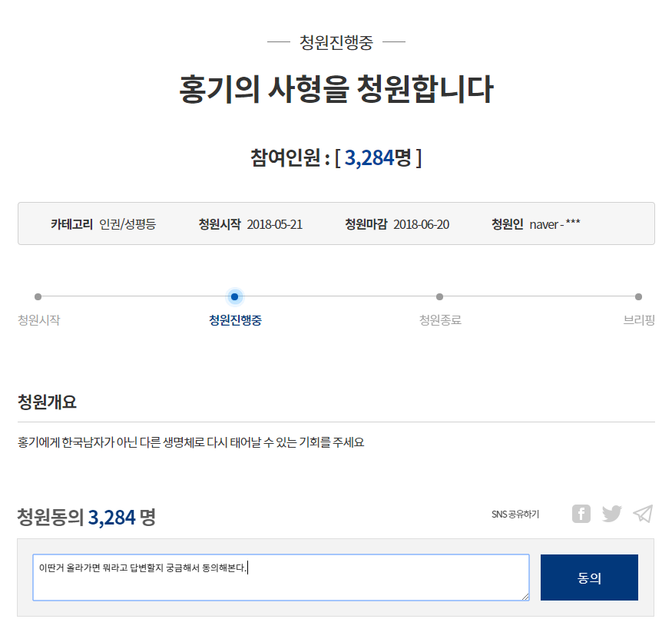Share via the paper plane Telegram icon
This screenshot has width=672, height=642.
[642, 514]
